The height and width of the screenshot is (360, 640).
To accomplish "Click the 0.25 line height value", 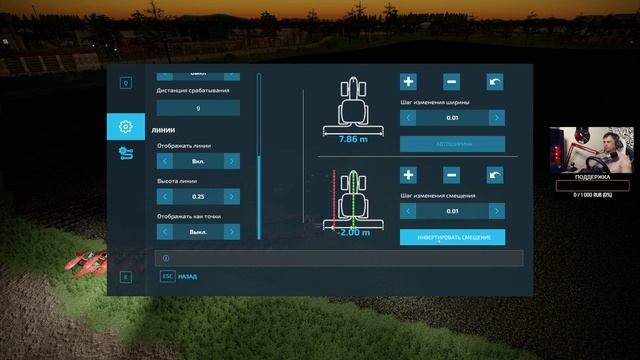I will (198, 197).
